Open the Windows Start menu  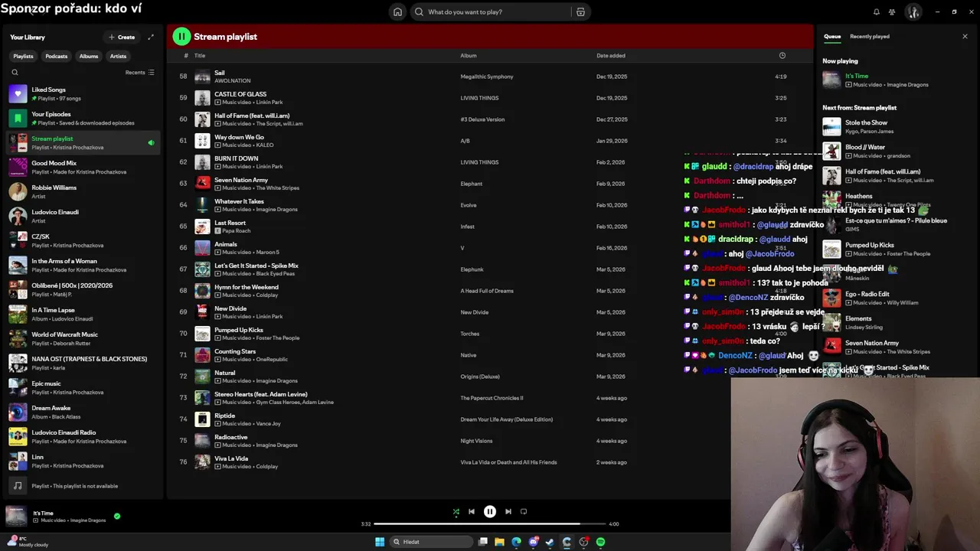380,542
